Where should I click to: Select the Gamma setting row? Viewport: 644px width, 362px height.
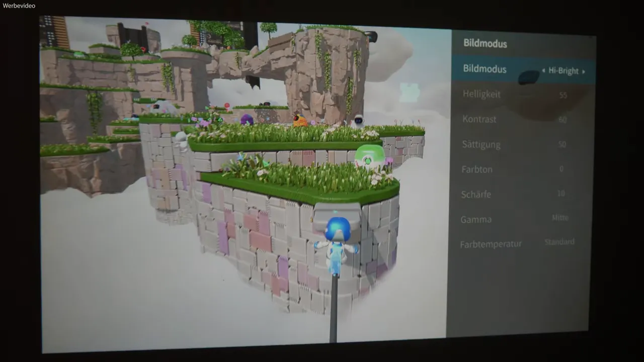point(476,219)
